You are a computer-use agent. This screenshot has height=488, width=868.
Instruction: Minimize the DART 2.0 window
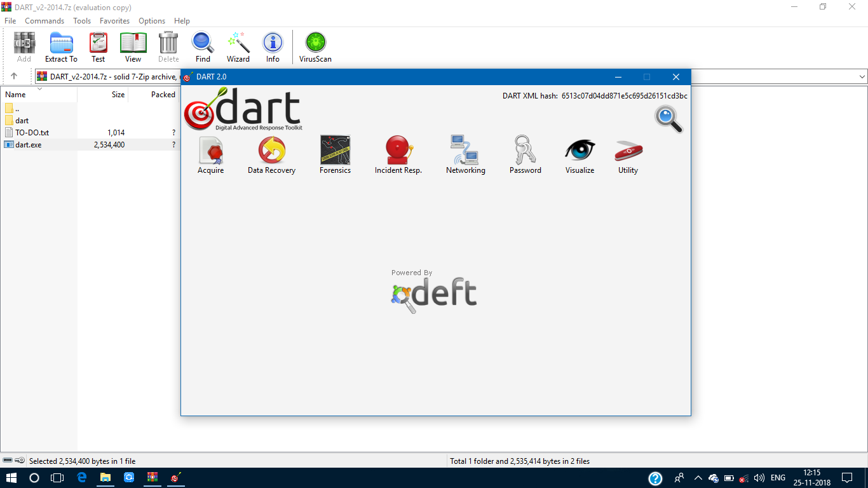(618, 77)
